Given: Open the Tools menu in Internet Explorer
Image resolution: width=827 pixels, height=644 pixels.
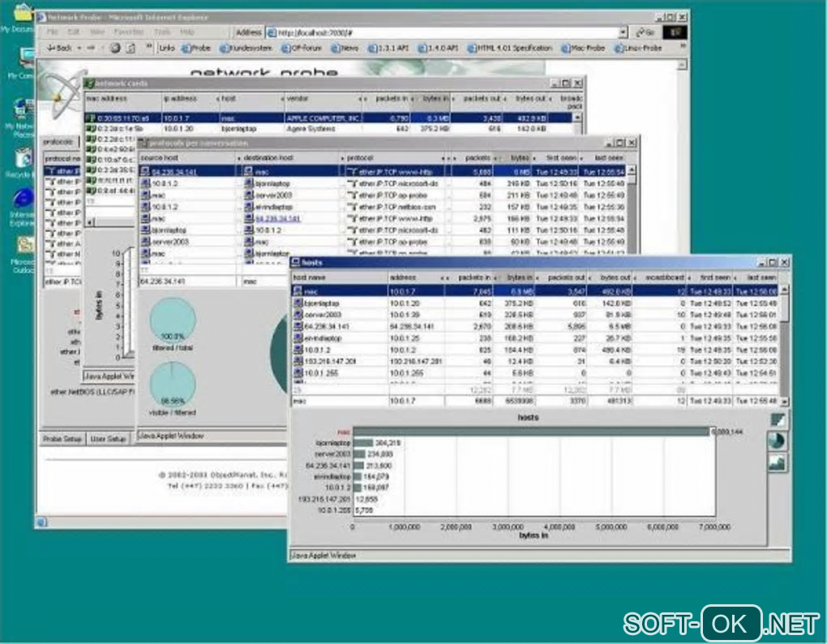Looking at the screenshot, I should coord(161,32).
